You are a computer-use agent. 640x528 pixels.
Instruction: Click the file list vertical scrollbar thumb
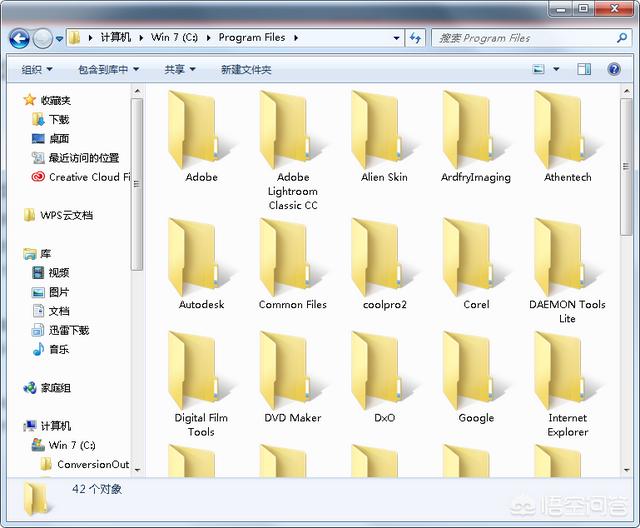click(626, 166)
